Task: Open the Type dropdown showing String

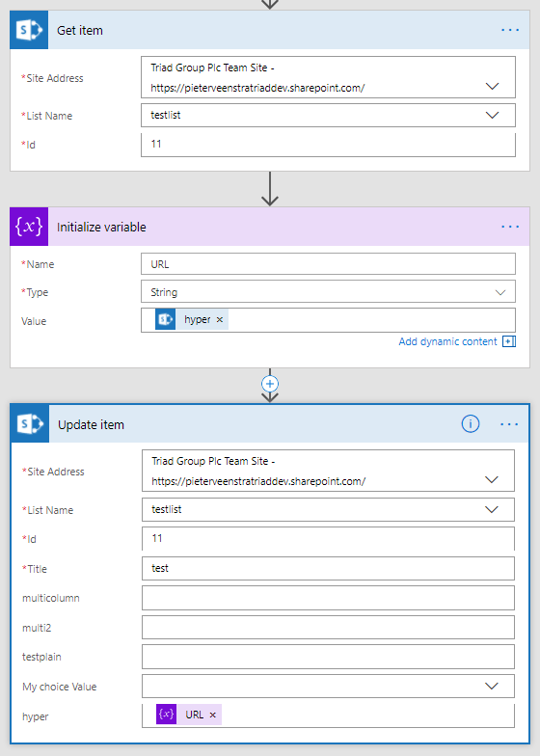Action: (x=500, y=292)
